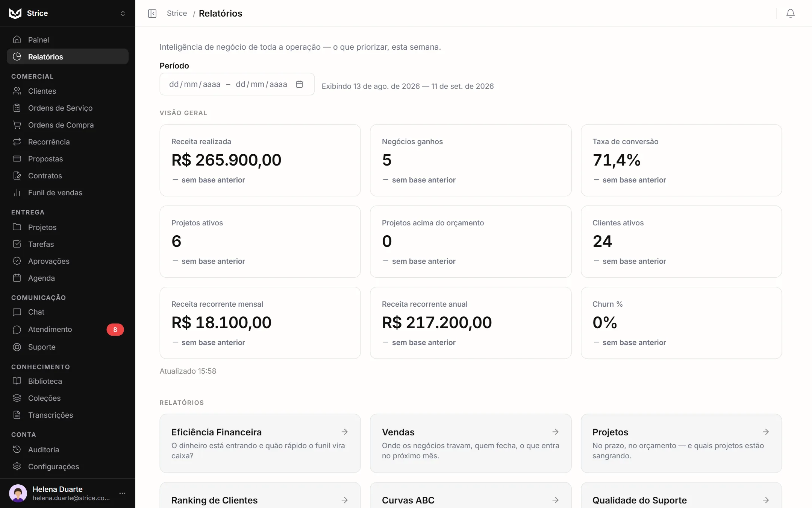The height and width of the screenshot is (508, 812).
Task: Click the Tarefas checkbox icon
Action: point(17,244)
